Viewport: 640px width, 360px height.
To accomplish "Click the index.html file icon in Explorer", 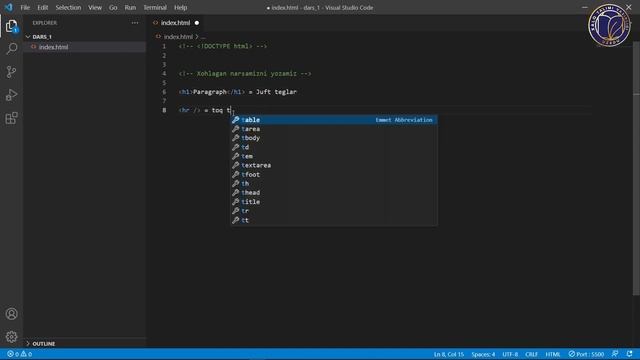I will 34,47.
